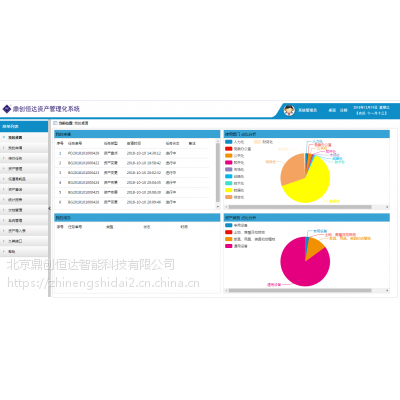Toggle yellow legend swatch in department chart
Viewport: 400px width, 400px height.
[x=229, y=190]
